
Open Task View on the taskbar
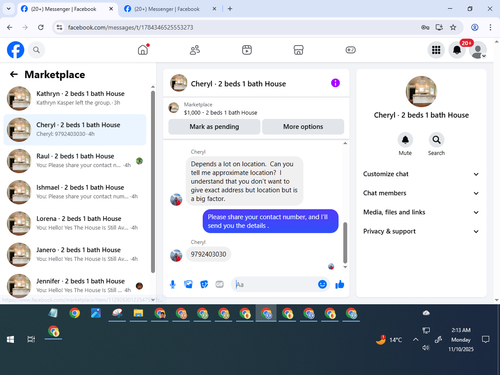31,339
